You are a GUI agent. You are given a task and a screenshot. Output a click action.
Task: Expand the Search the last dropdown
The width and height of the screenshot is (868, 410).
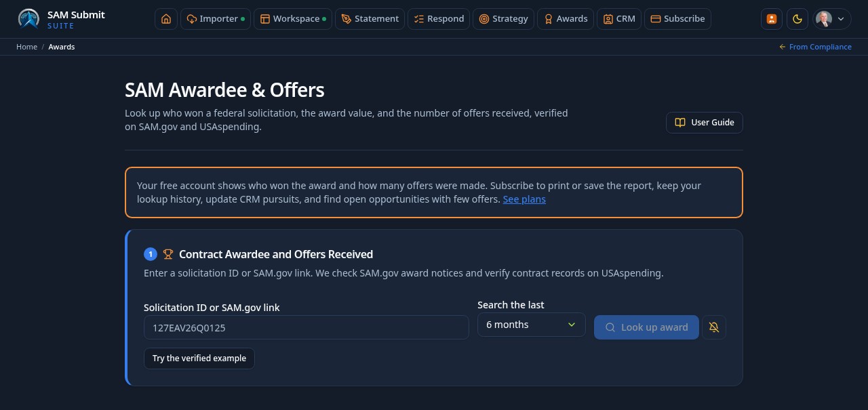coord(532,325)
